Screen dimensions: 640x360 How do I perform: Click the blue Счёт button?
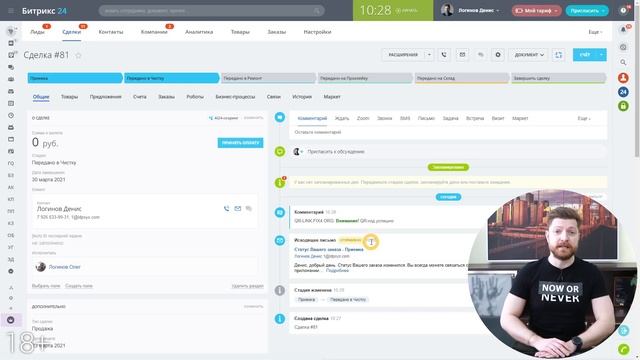pyautogui.click(x=585, y=55)
